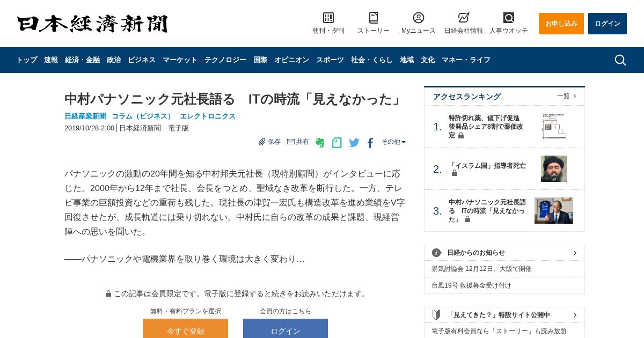Click the chart thumbnail for ranking item 1
This screenshot has width=644, height=338.
[554, 127]
